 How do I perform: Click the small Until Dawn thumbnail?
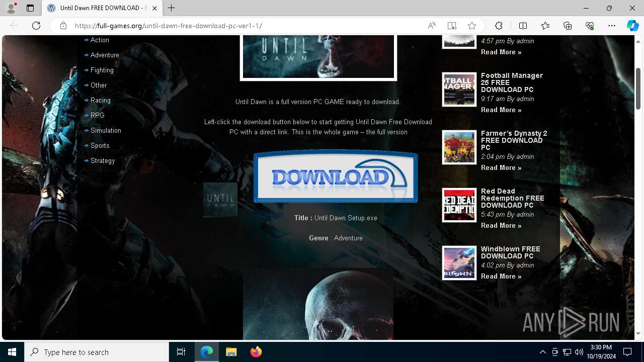click(220, 200)
